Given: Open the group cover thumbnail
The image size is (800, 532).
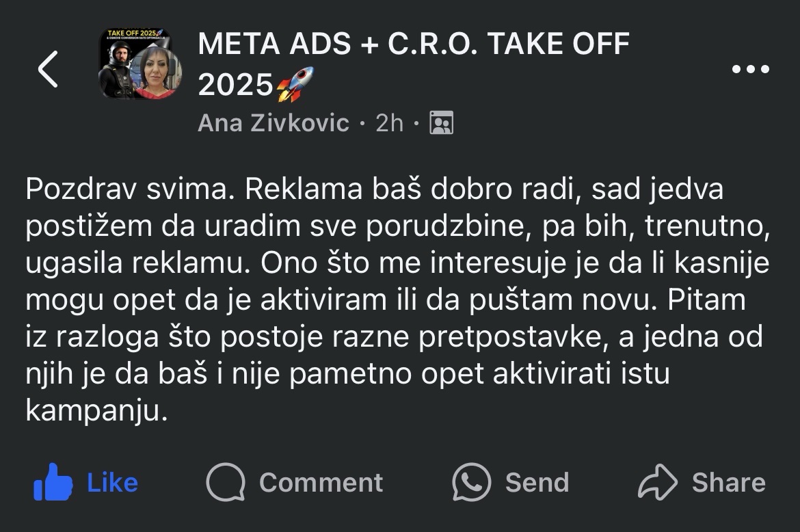Looking at the screenshot, I should click(x=140, y=64).
